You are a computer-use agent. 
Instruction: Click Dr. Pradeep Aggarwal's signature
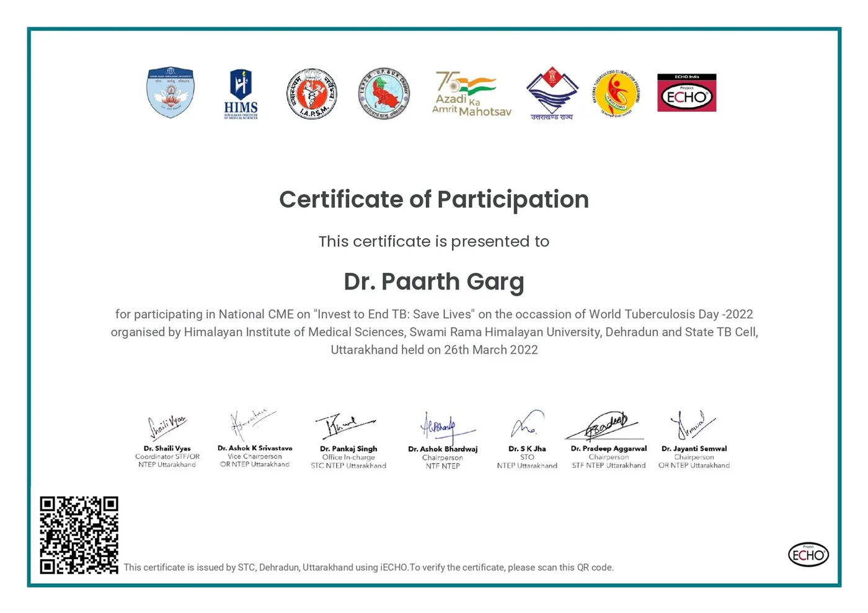tap(603, 425)
